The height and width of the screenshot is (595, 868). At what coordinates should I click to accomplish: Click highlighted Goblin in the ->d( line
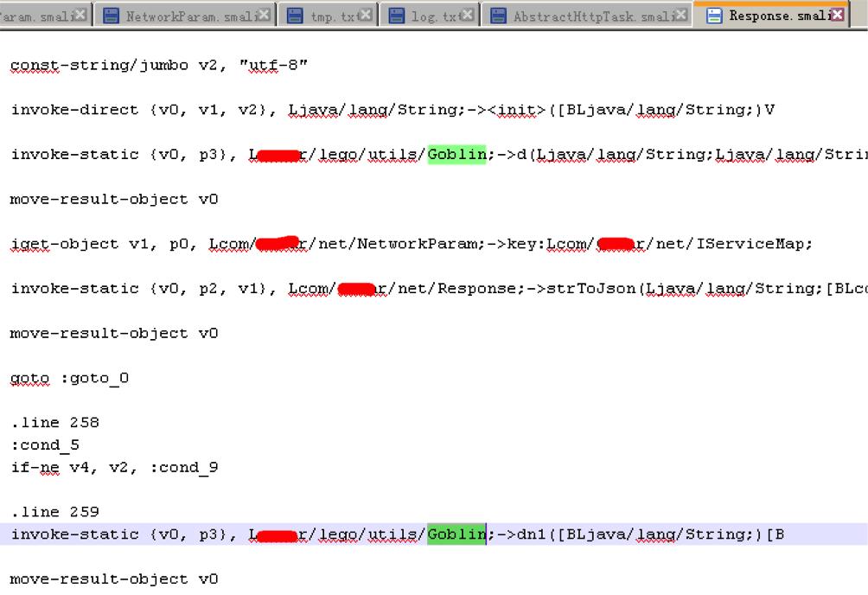(x=456, y=155)
